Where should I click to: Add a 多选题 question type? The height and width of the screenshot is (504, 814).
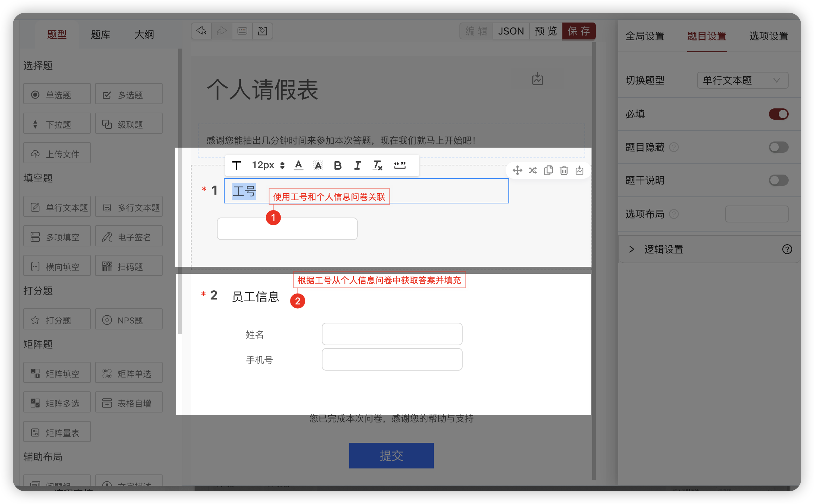click(x=129, y=94)
